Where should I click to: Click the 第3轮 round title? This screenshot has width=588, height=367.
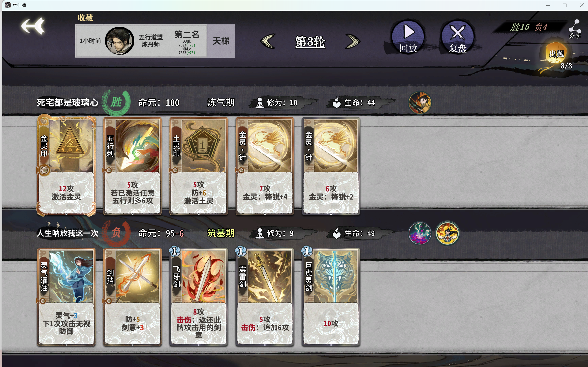pos(310,41)
